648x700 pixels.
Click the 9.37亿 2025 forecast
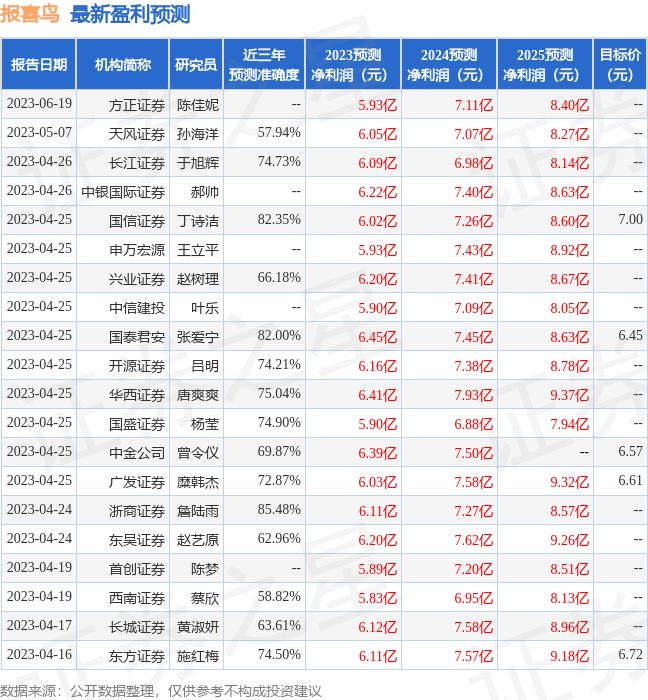[569, 395]
